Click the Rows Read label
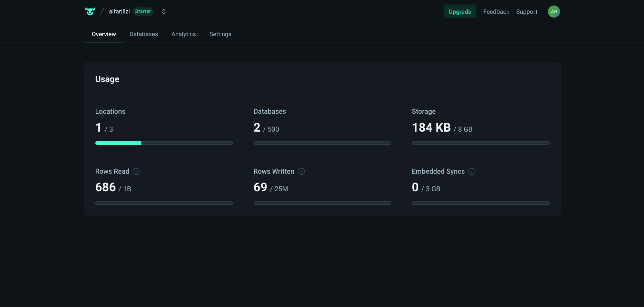This screenshot has height=307, width=644. [112, 171]
